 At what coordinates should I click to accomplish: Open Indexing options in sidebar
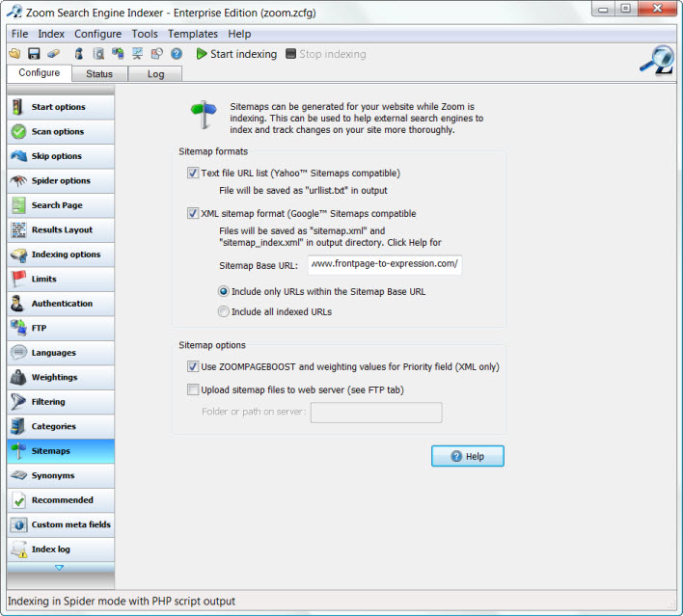[61, 254]
